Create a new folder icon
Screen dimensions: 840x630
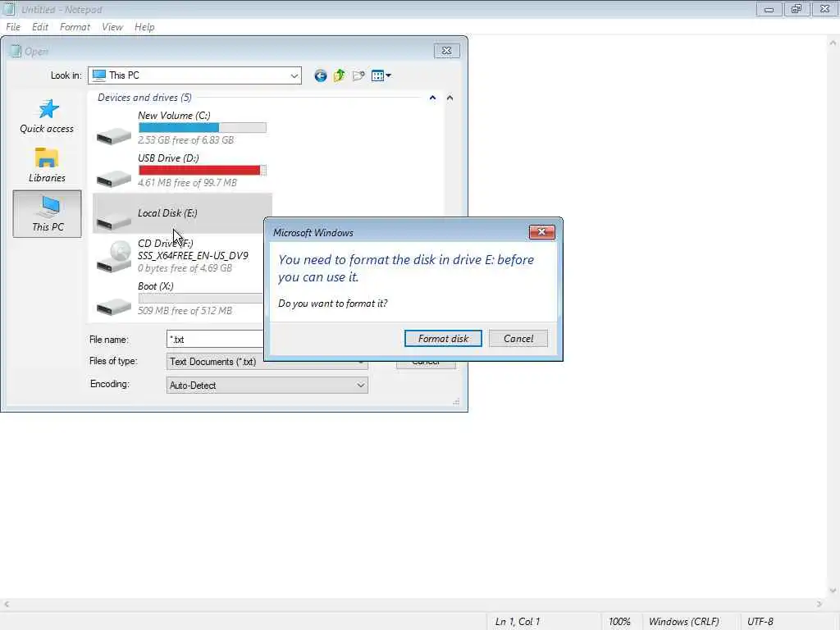(358, 75)
